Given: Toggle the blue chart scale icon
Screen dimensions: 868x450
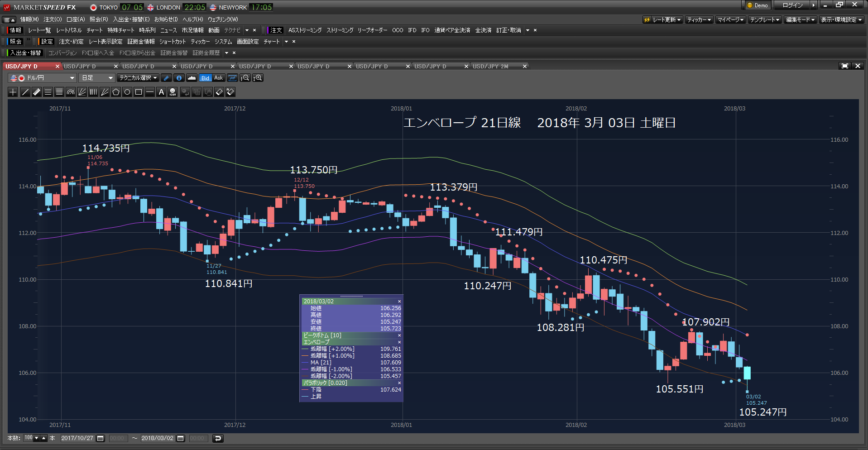Looking at the screenshot, I should click(x=232, y=78).
